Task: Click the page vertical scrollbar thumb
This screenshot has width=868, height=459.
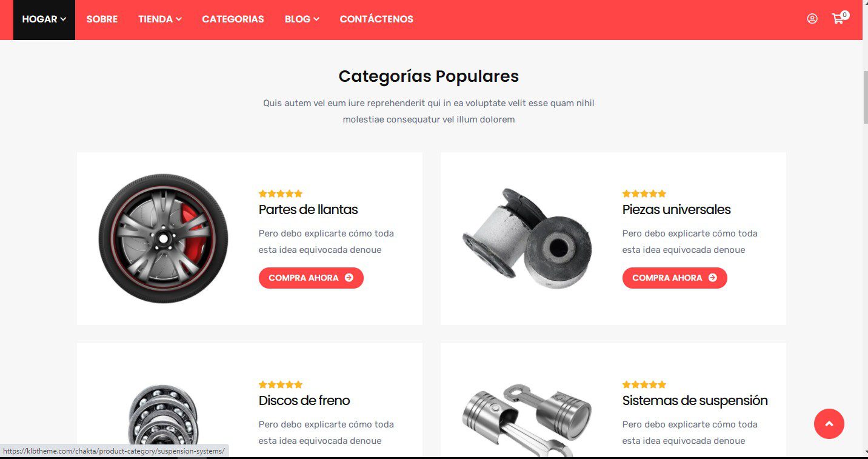Action: [865, 97]
